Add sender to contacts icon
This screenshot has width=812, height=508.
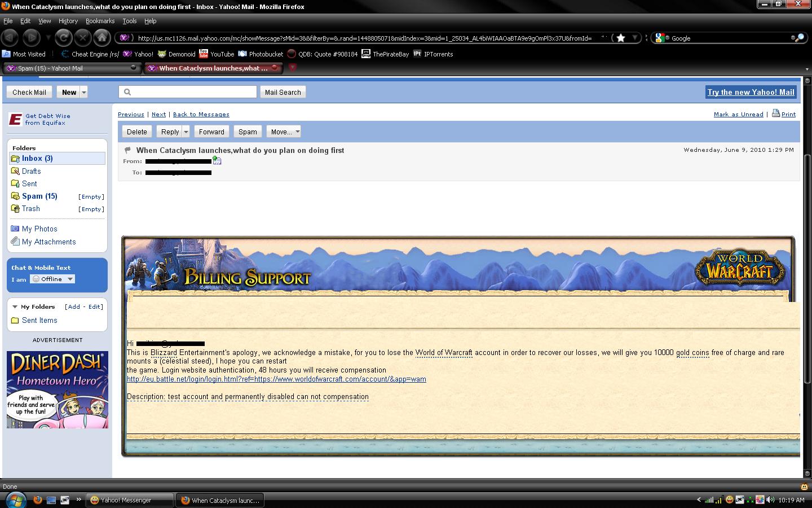pyautogui.click(x=217, y=161)
